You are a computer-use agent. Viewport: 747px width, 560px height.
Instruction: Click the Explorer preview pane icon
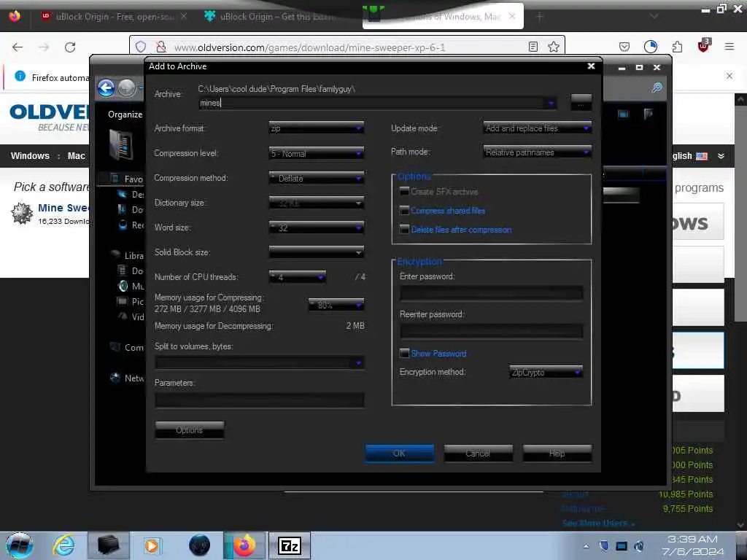click(623, 114)
